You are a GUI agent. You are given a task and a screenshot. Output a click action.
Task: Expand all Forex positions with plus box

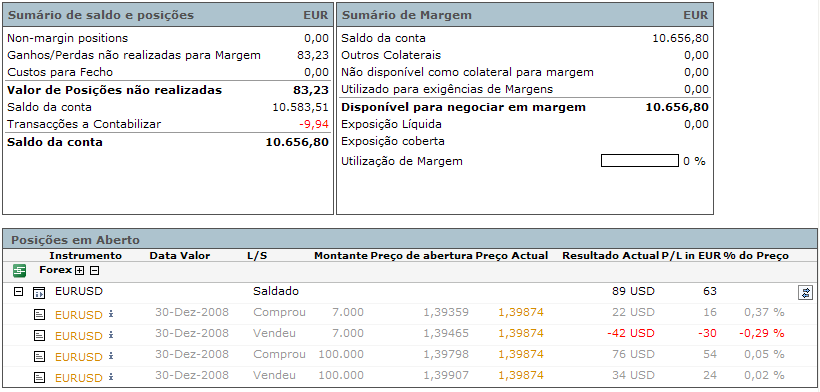[x=79, y=271]
